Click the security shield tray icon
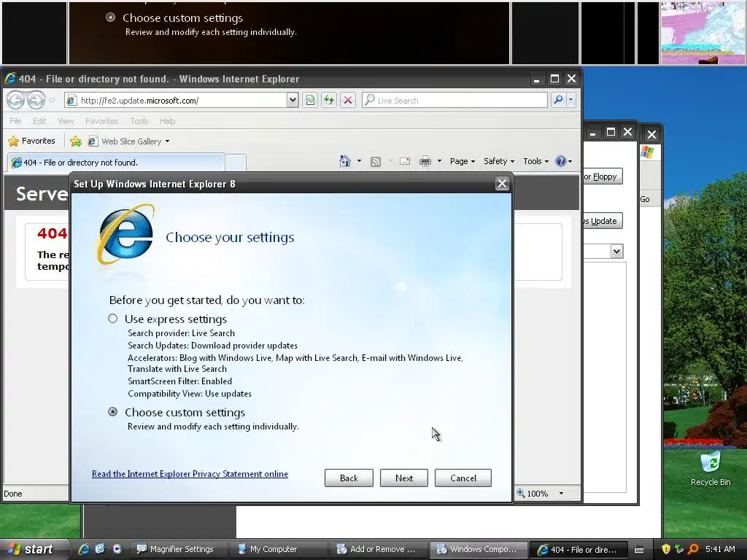The height and width of the screenshot is (560, 747). click(x=666, y=549)
